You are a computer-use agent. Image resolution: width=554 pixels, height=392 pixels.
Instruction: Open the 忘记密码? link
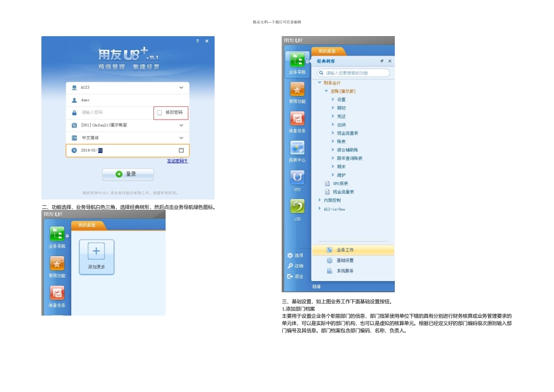(x=177, y=161)
